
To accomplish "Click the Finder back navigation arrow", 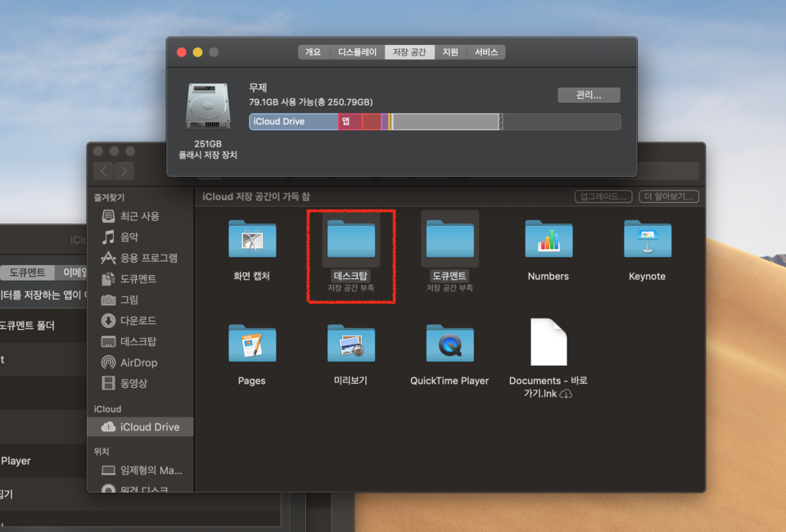I will 104,171.
